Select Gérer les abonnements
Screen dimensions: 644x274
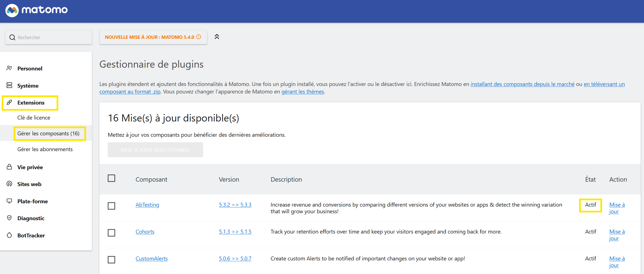45,149
